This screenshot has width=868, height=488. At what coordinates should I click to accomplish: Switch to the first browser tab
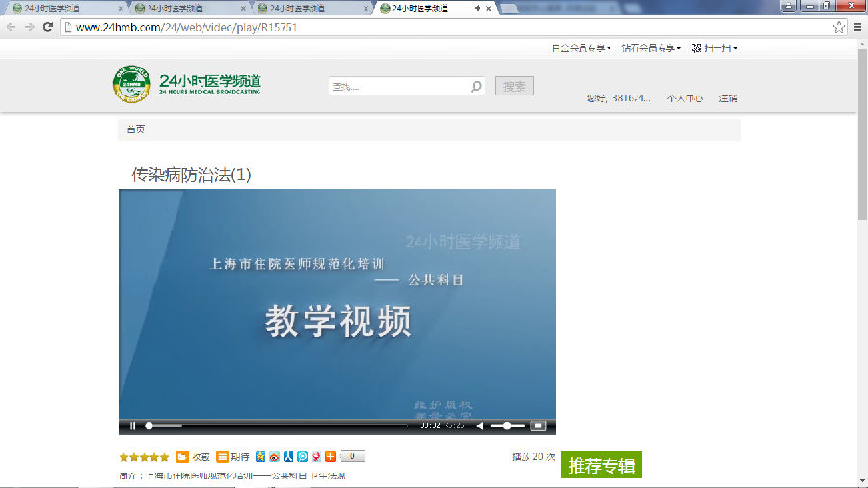pos(58,8)
